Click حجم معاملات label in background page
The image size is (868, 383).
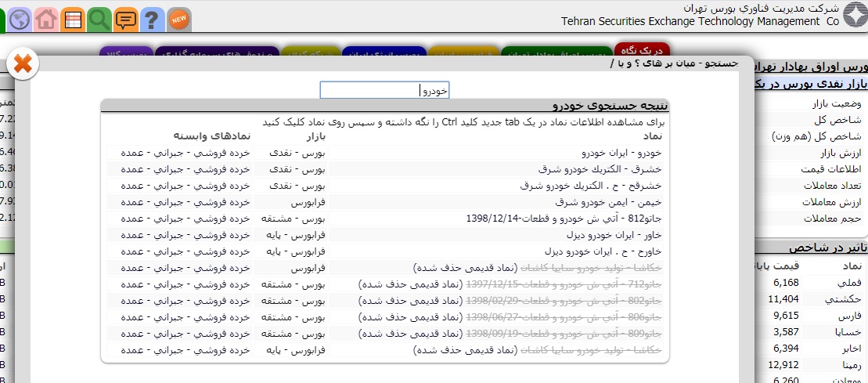(833, 219)
